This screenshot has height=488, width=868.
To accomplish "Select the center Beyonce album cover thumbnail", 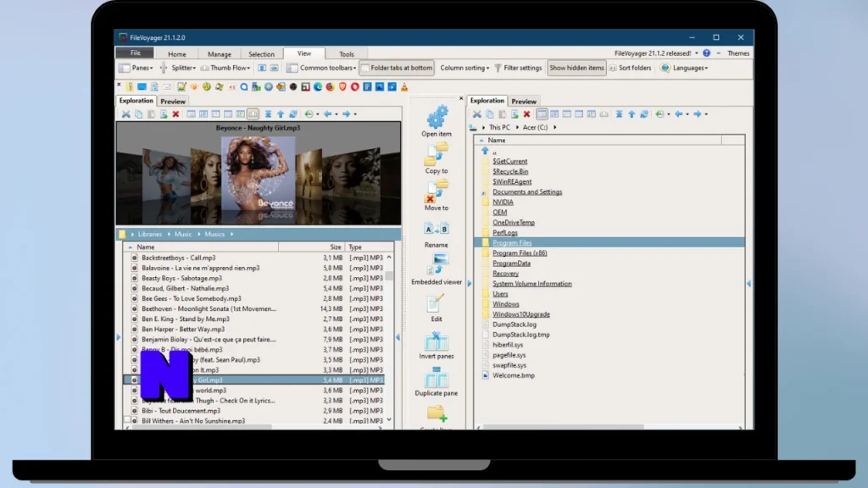I will pyautogui.click(x=258, y=175).
